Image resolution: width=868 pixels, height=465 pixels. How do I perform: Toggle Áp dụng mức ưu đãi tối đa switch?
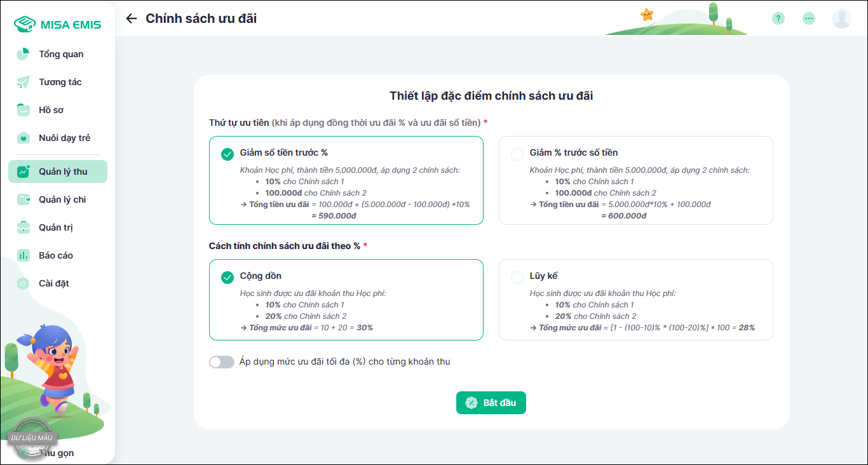click(x=222, y=362)
